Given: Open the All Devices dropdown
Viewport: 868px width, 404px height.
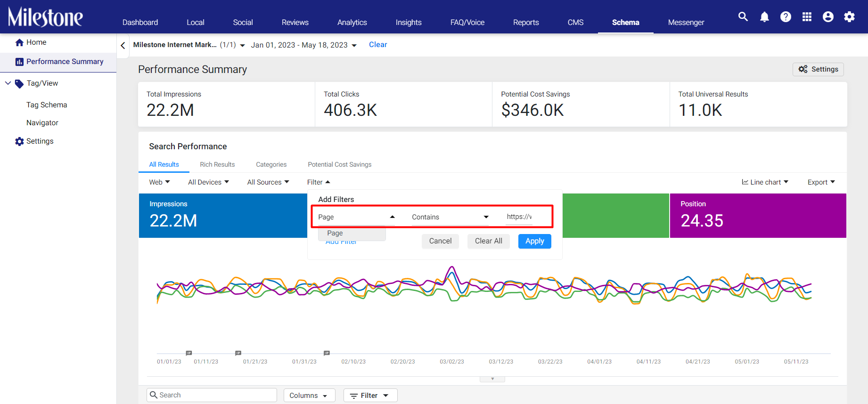Looking at the screenshot, I should pos(208,182).
